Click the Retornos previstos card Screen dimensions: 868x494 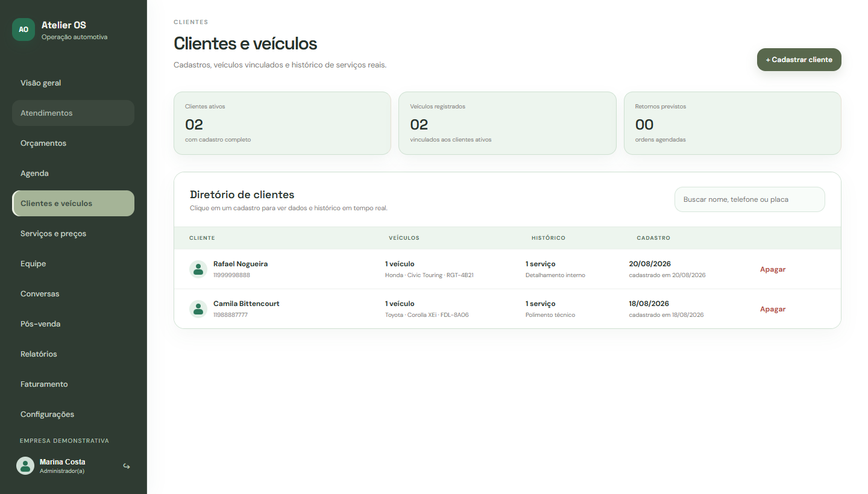[x=732, y=123]
